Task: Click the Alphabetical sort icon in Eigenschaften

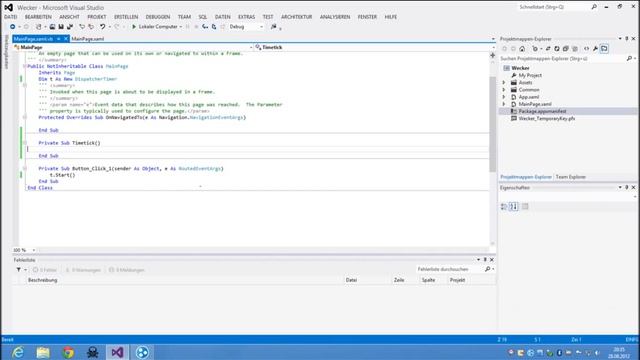Action: point(513,207)
